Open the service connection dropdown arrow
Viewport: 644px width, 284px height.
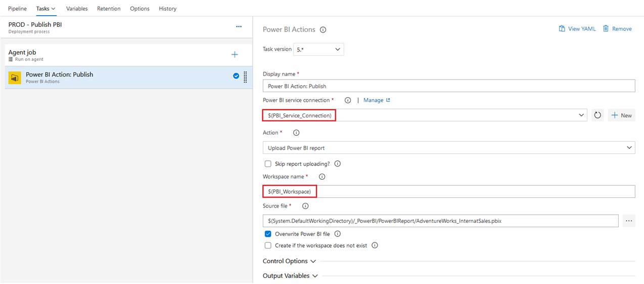coord(581,115)
